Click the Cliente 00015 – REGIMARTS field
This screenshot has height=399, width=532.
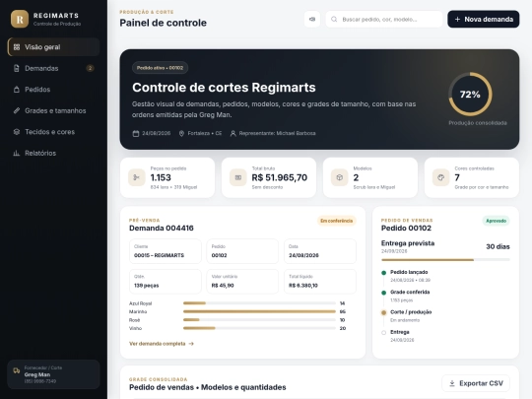[166, 251]
